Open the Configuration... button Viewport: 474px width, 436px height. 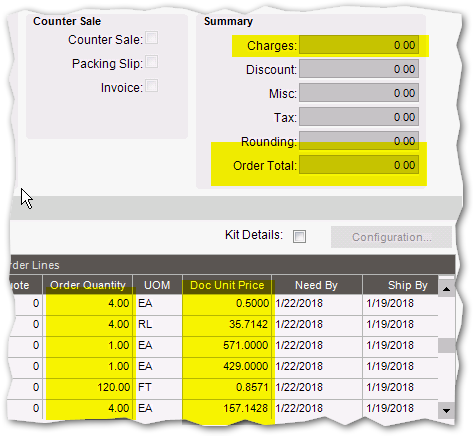391,237
